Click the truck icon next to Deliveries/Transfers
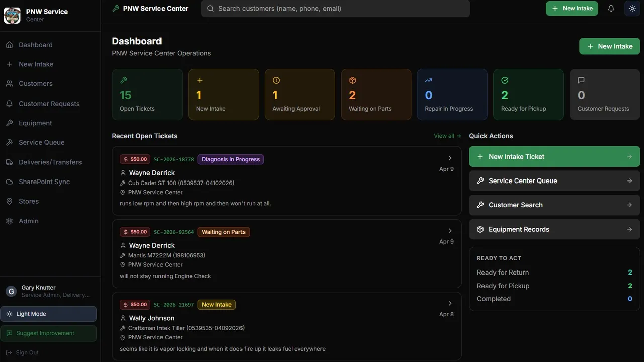The width and height of the screenshot is (644, 362). [9, 162]
